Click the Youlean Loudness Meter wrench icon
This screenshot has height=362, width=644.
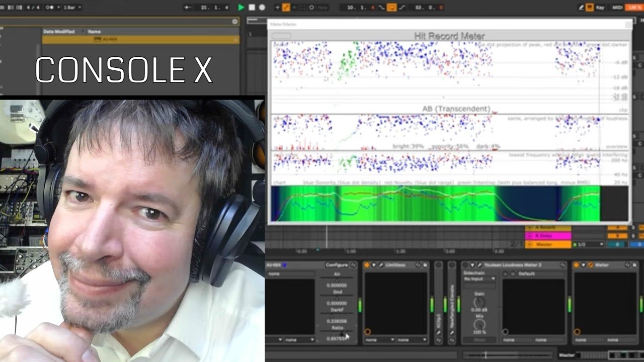tap(479, 265)
